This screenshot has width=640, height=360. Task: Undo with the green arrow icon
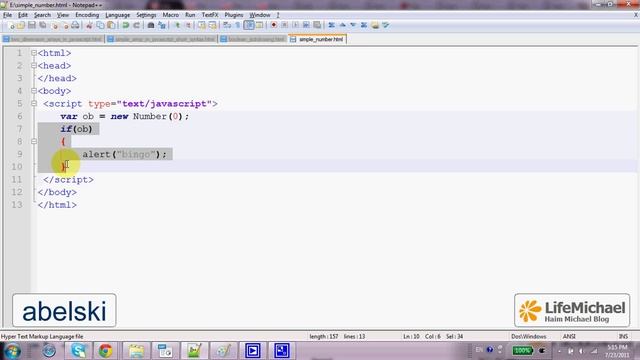click(126, 25)
